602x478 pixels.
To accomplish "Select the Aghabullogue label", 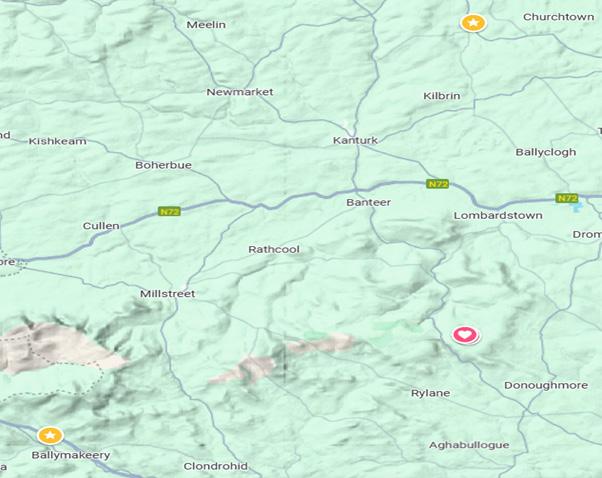I will click(469, 445).
